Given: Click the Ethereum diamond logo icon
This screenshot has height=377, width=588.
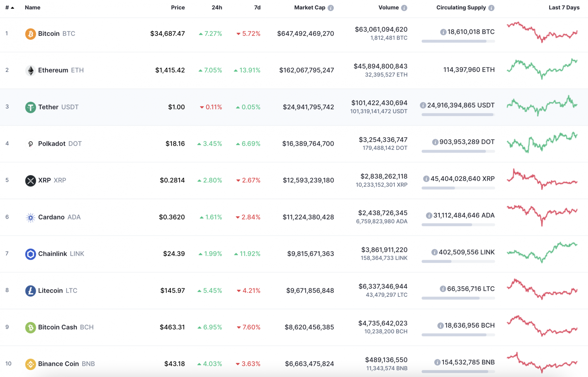Looking at the screenshot, I should coord(30,71).
